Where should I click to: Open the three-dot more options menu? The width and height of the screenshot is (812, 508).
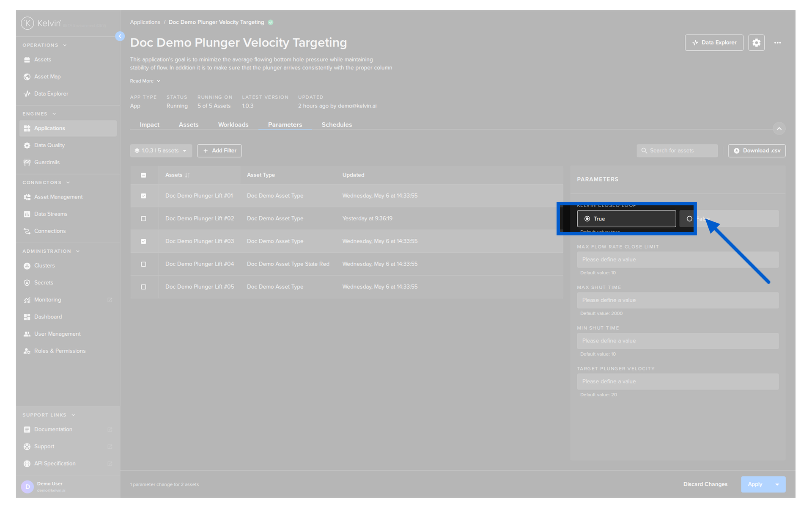(x=777, y=43)
